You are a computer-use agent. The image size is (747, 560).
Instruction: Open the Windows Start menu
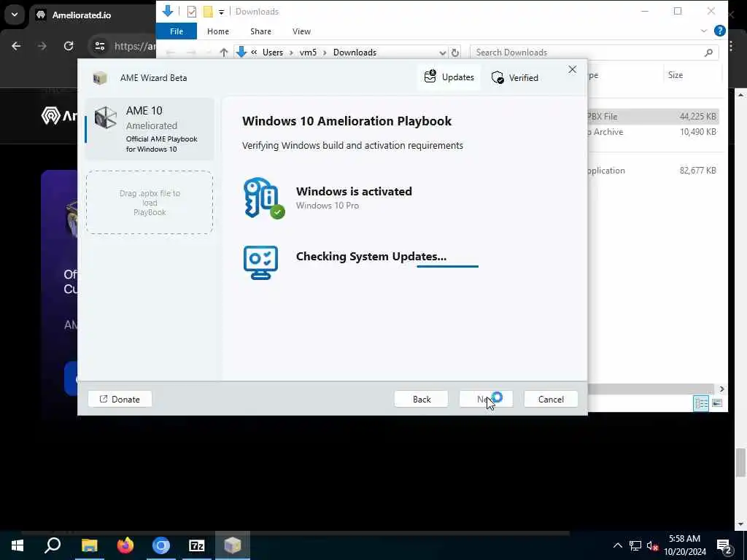(18, 545)
